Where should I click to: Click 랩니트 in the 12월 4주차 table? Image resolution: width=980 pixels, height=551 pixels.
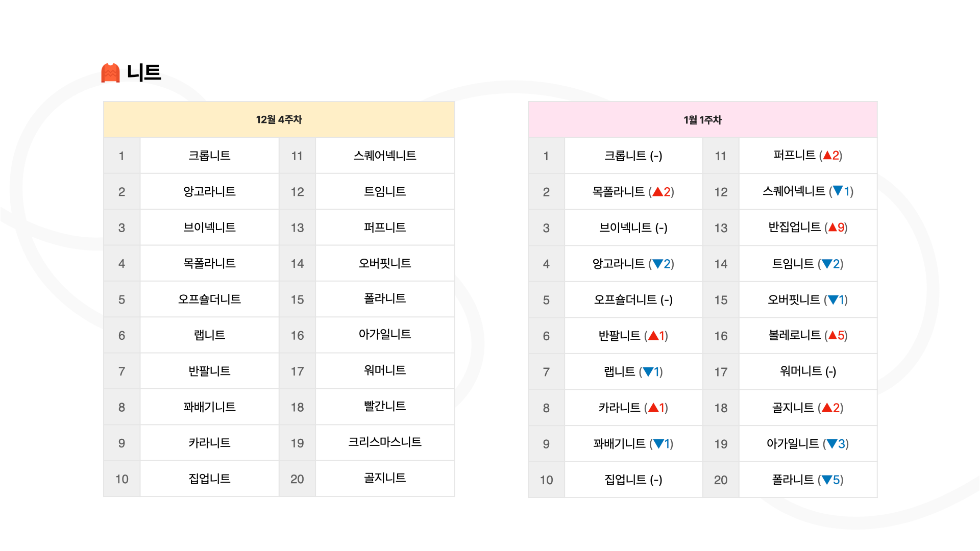pyautogui.click(x=209, y=335)
